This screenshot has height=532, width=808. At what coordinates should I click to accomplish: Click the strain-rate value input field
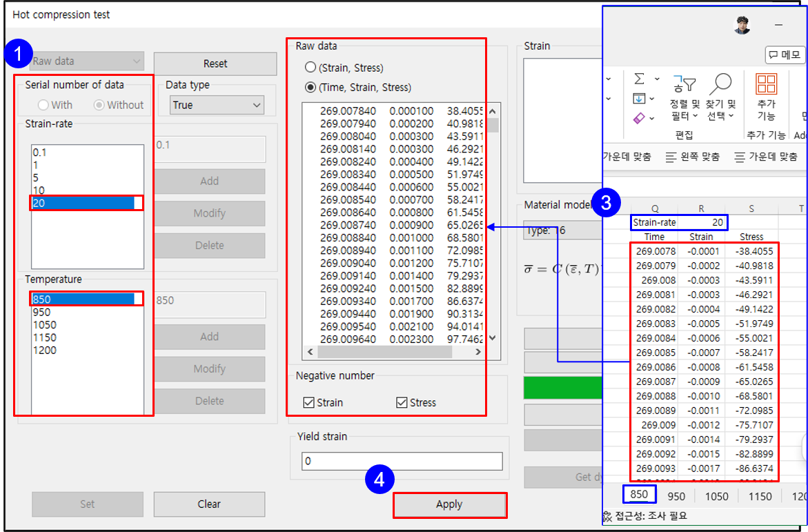tap(210, 148)
